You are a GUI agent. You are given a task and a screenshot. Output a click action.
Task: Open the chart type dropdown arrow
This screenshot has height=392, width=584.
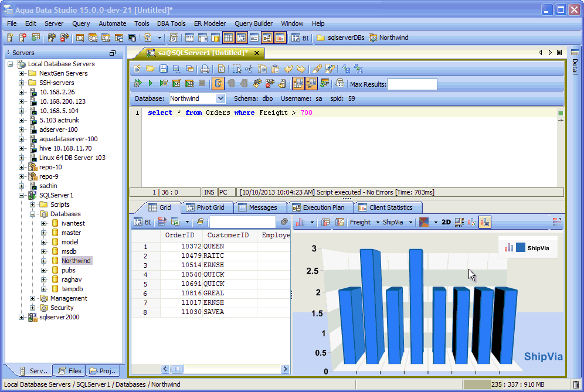click(x=312, y=223)
